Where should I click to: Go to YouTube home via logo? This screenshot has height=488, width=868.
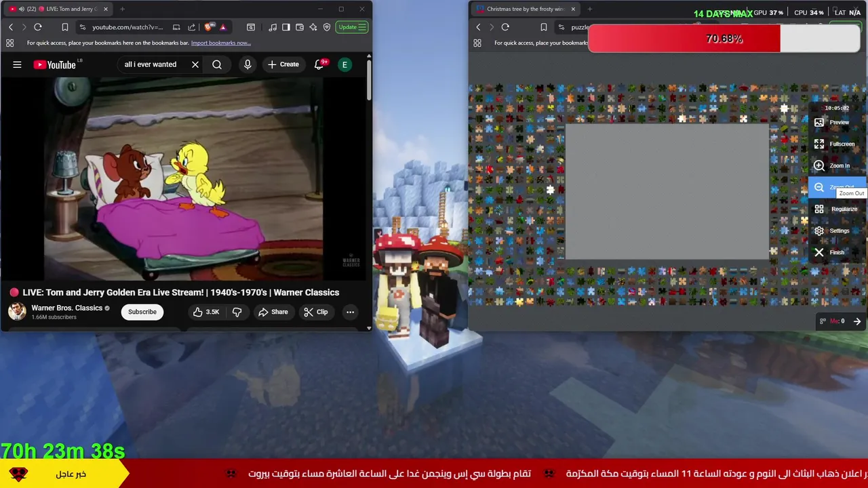[56, 64]
